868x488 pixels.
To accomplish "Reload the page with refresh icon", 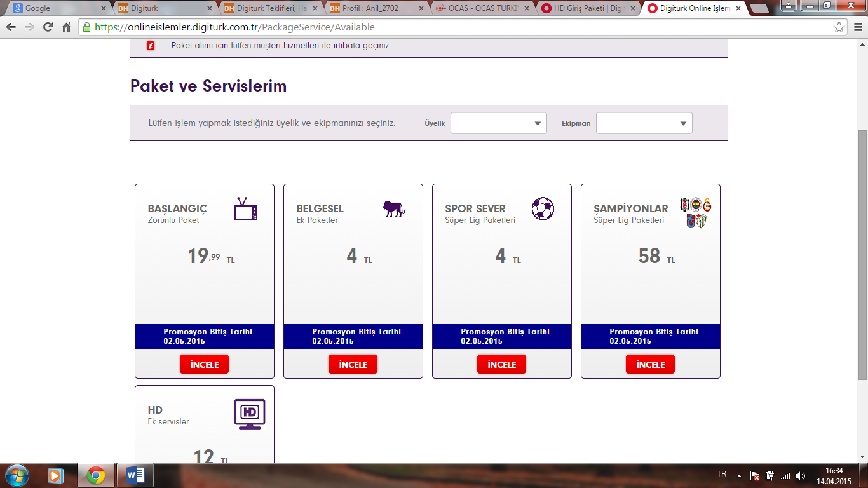I will 48,27.
